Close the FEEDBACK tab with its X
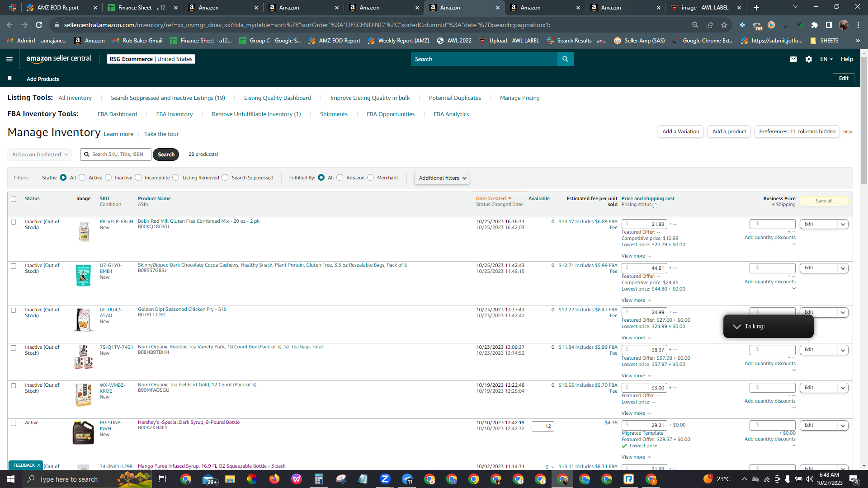868x488 pixels. pos(39,465)
